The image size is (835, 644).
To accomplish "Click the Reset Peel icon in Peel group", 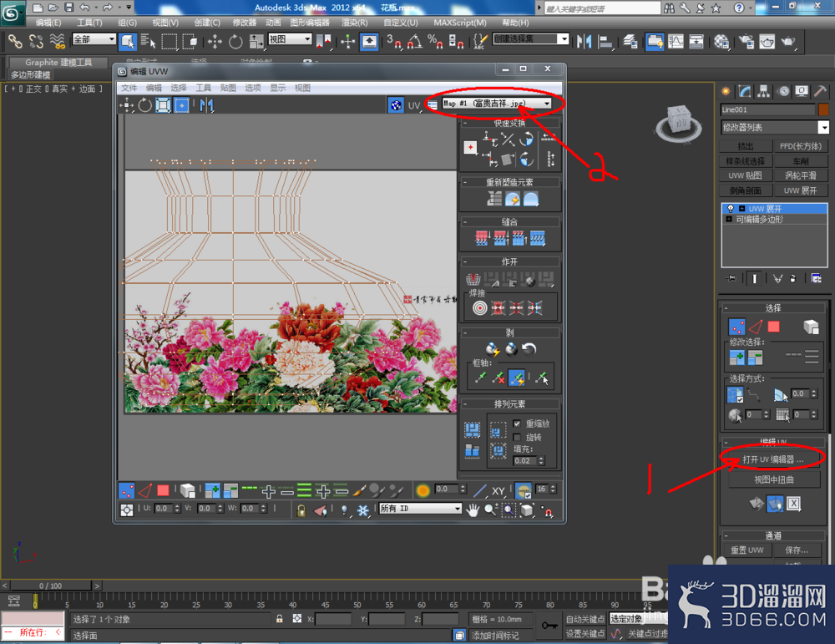I will [529, 349].
